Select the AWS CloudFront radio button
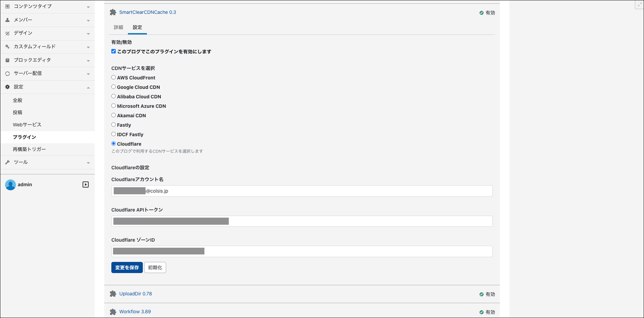 [114, 77]
